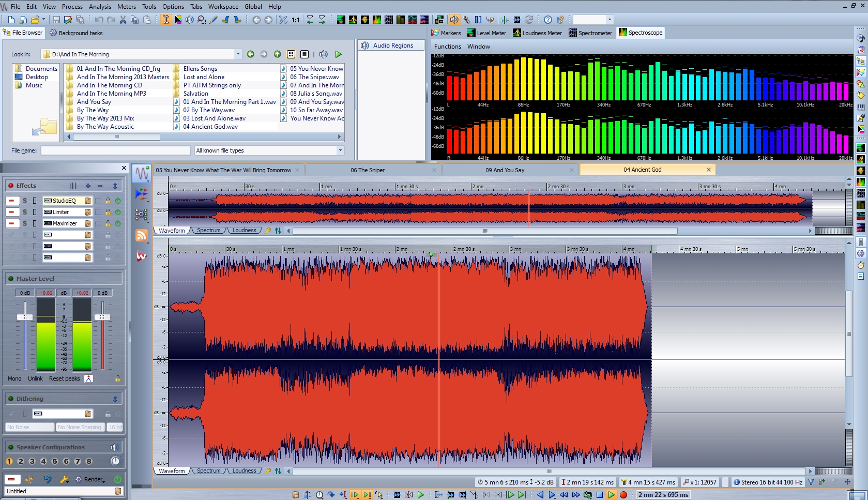Screen dimensions: 868x500
Task: Select speaker configuration 1
Action: tap(9, 461)
